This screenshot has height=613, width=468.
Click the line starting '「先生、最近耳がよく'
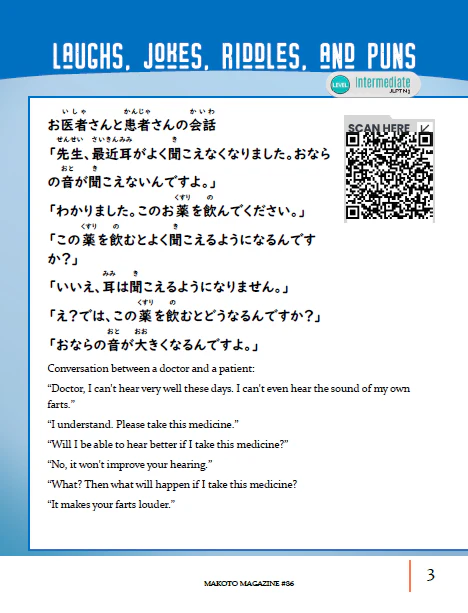pyautogui.click(x=189, y=154)
